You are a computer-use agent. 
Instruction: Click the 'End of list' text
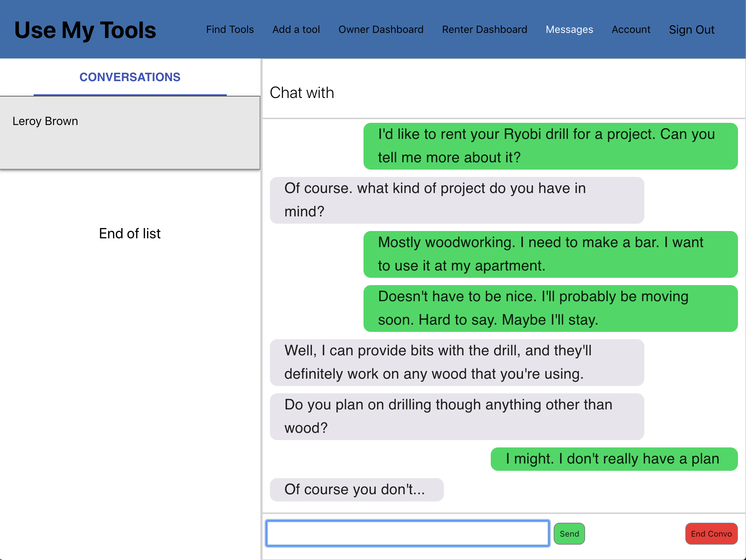coord(130,234)
